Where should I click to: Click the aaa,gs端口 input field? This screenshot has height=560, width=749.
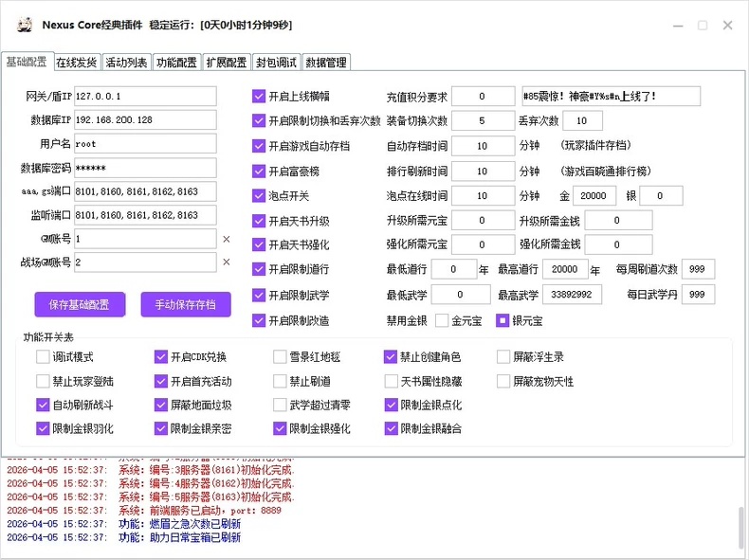pyautogui.click(x=145, y=191)
